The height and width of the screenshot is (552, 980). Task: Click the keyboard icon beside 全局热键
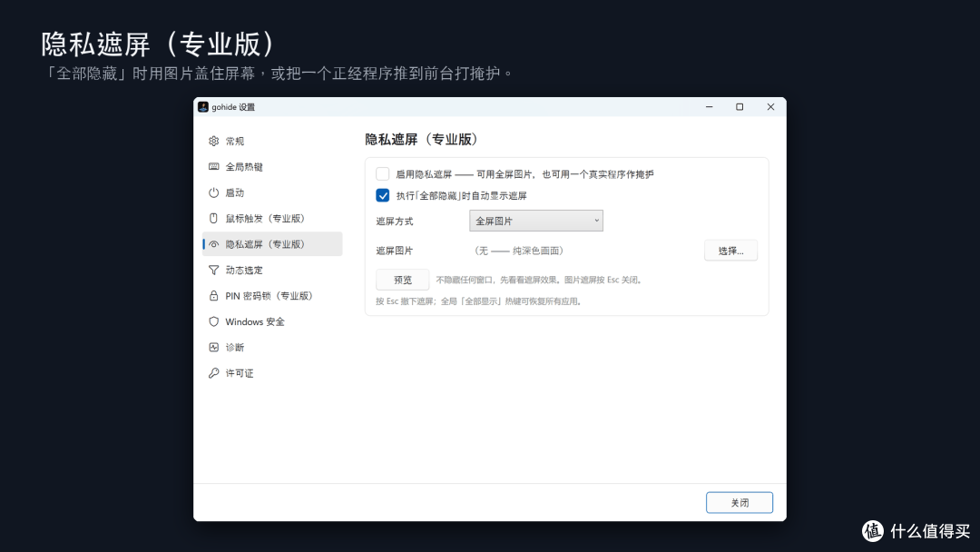[x=214, y=167]
